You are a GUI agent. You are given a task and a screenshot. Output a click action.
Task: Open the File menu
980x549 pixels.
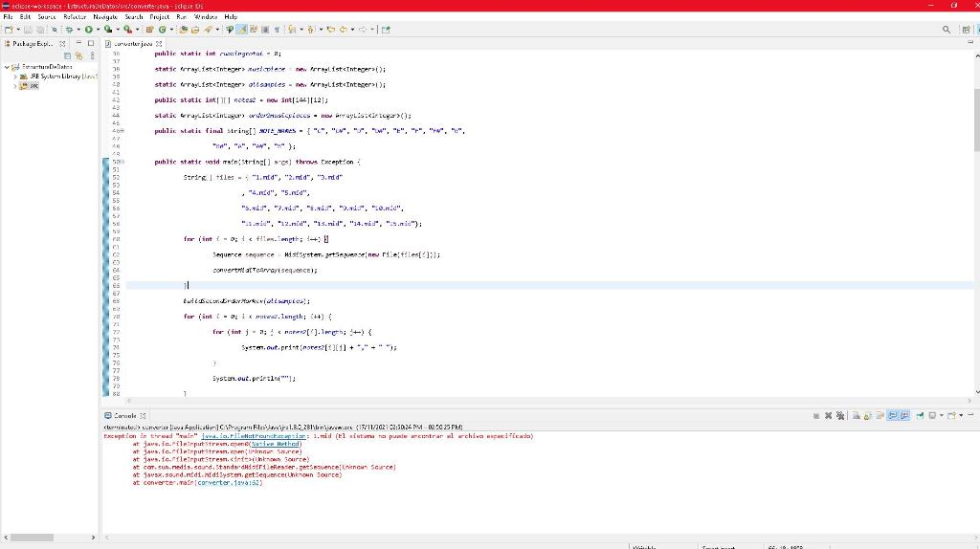pyautogui.click(x=8, y=17)
